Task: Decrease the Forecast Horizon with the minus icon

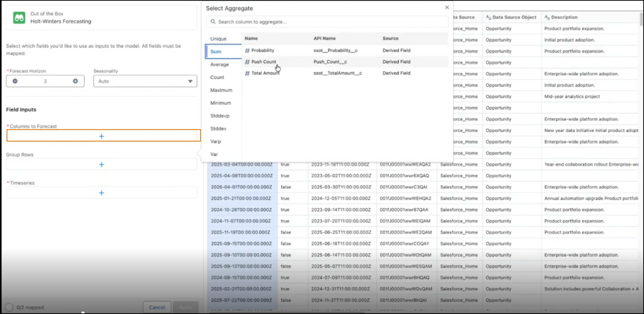Action: [x=15, y=81]
